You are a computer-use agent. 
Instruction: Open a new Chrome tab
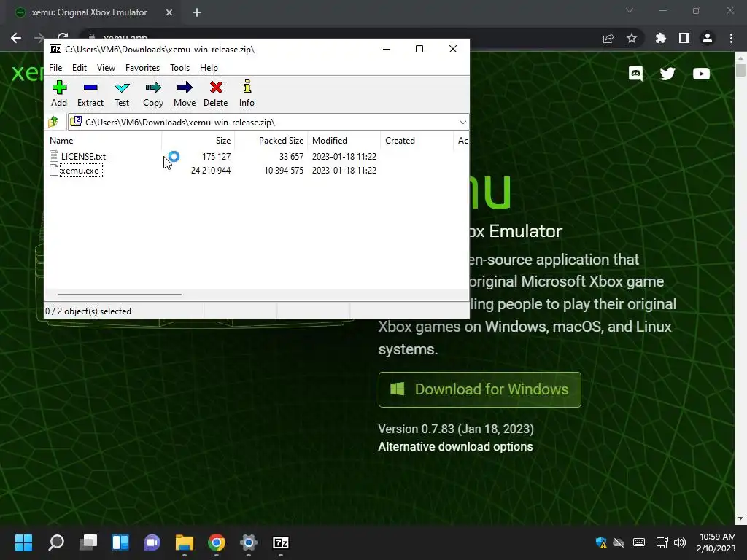pos(197,12)
